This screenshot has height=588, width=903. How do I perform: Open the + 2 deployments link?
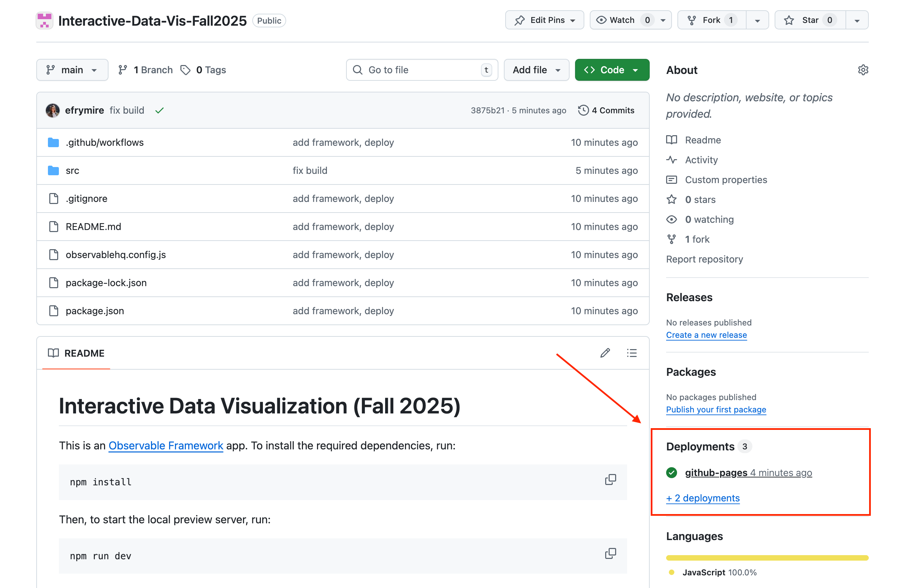703,498
